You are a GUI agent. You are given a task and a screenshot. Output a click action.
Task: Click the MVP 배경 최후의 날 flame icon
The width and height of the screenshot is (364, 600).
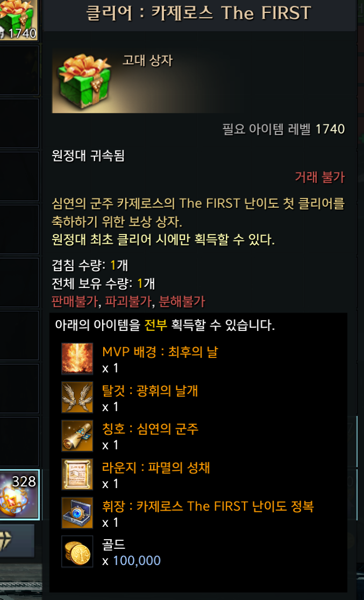pyautogui.click(x=77, y=358)
